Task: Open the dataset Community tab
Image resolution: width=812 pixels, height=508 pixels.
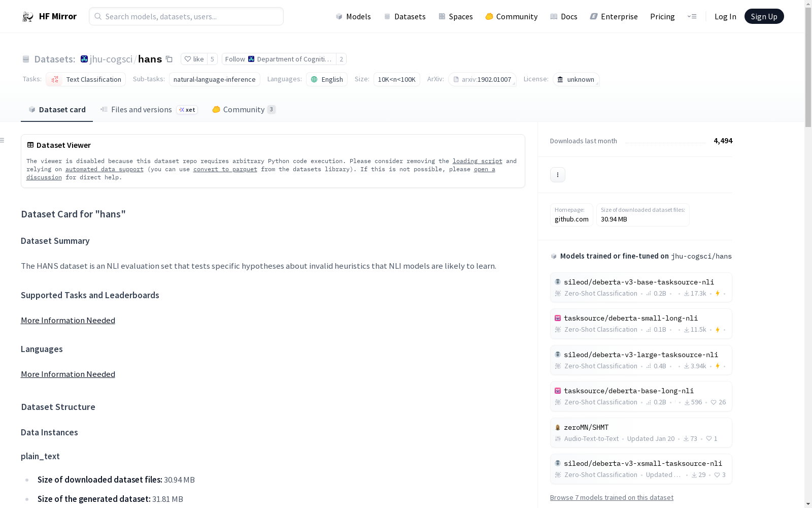Action: tap(244, 110)
